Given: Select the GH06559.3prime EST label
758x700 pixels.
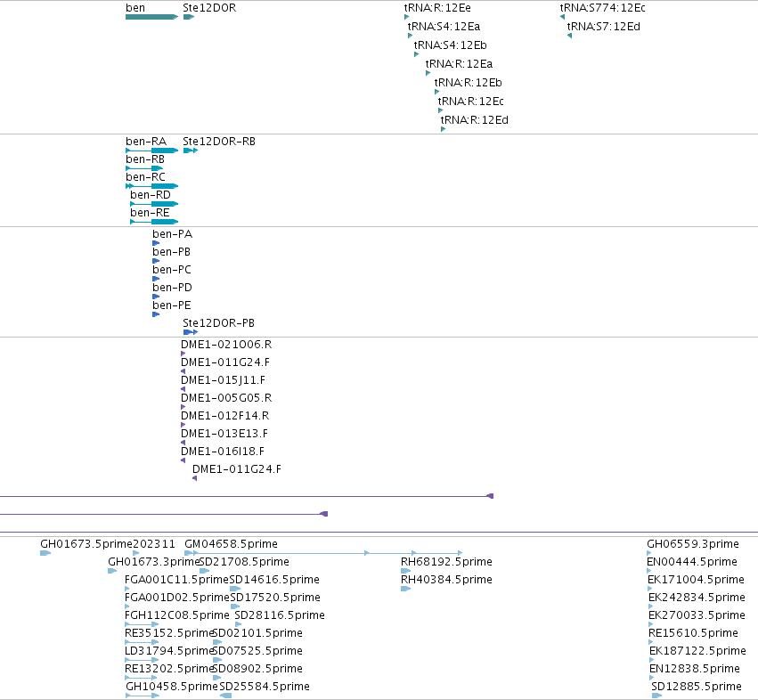Looking at the screenshot, I should tap(693, 544).
